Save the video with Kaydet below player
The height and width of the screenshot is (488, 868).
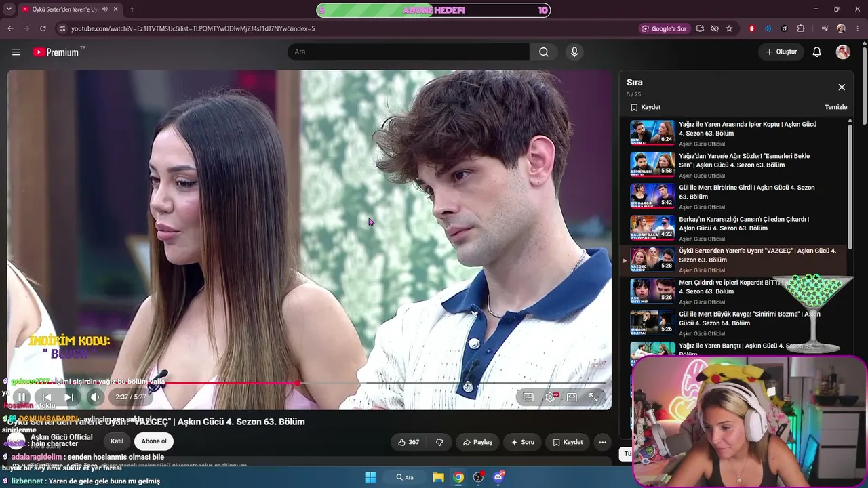(x=568, y=442)
